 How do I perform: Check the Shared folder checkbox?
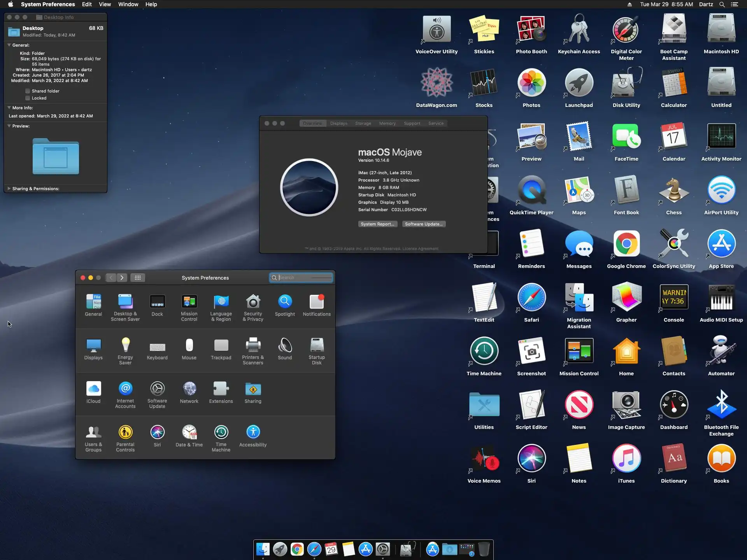28,91
